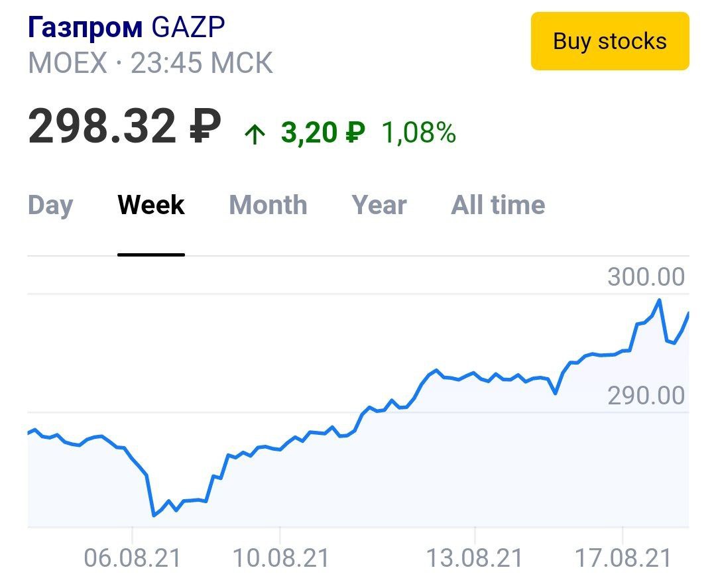Click the 13.08.21 date on axis
This screenshot has width=716, height=588.
(474, 558)
